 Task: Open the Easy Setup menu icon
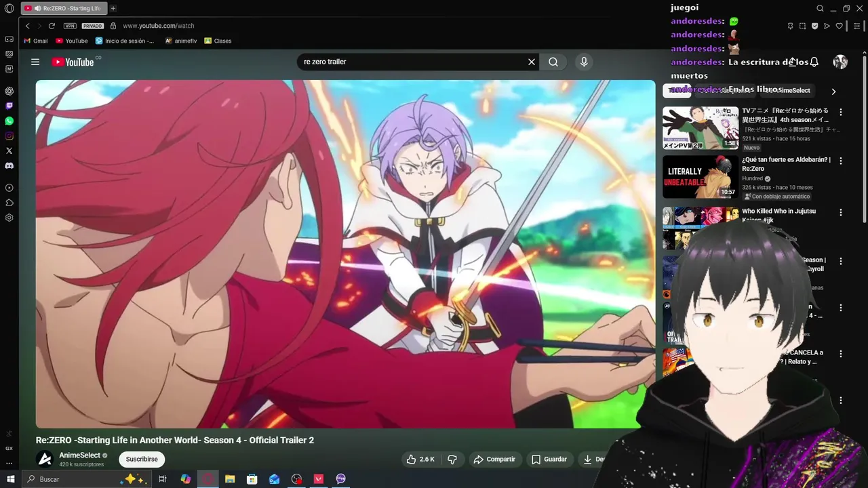[857, 26]
